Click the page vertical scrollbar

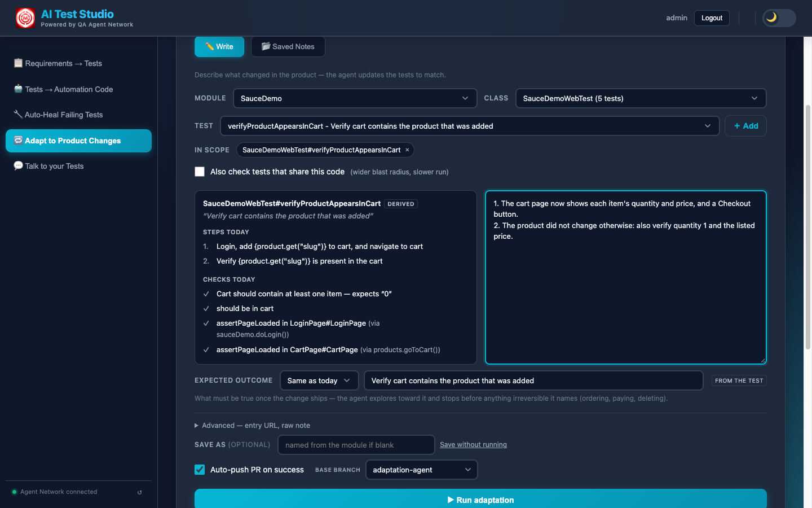(808, 226)
